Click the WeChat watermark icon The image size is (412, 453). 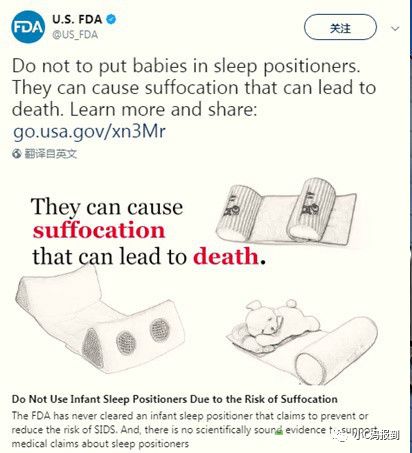click(342, 435)
